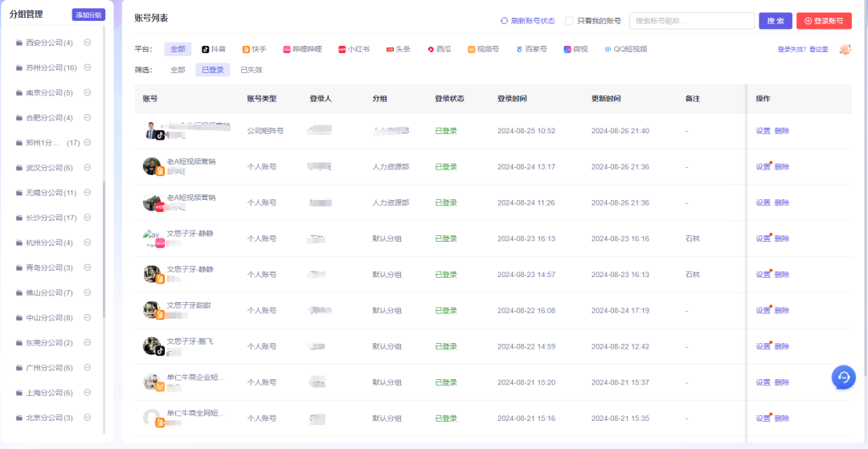Click the 视频号 platform icon
Viewport: 868px width, 449px height.
[472, 49]
